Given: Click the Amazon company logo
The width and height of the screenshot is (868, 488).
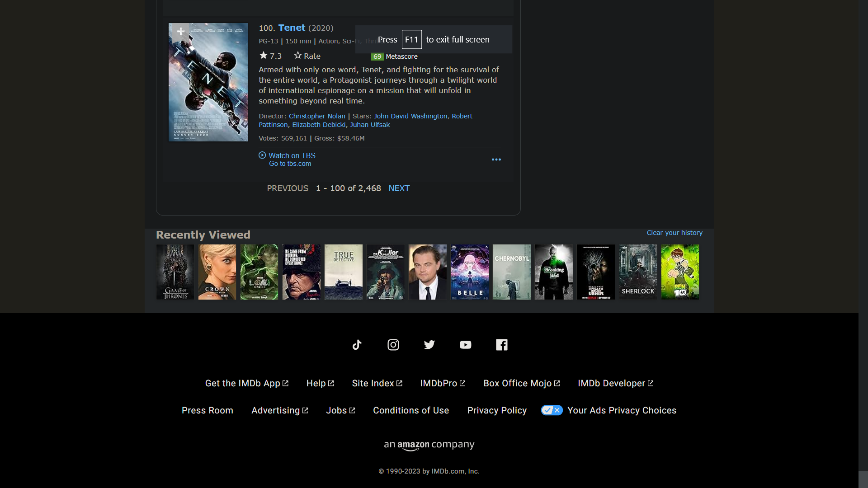Looking at the screenshot, I should point(429,445).
